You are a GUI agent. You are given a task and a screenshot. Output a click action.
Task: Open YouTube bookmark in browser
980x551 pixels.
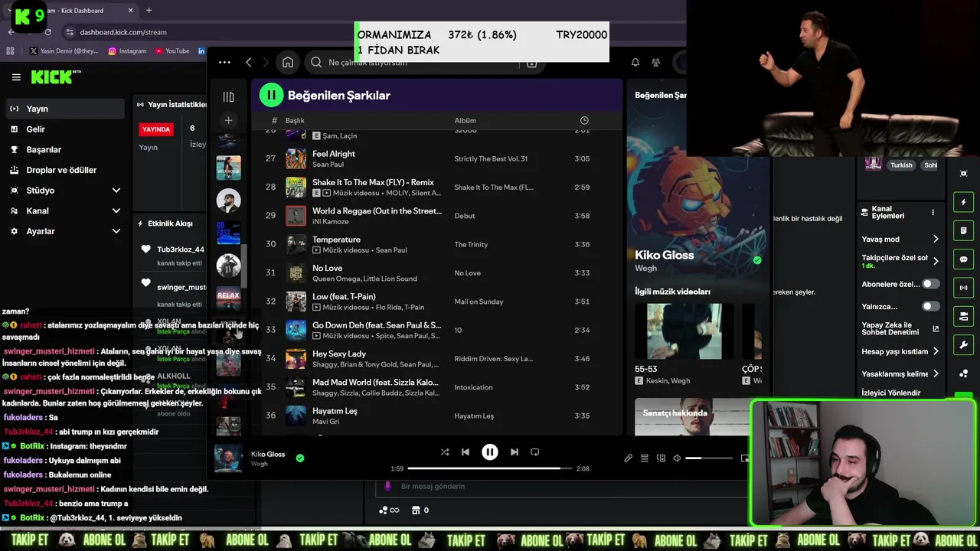click(x=172, y=51)
